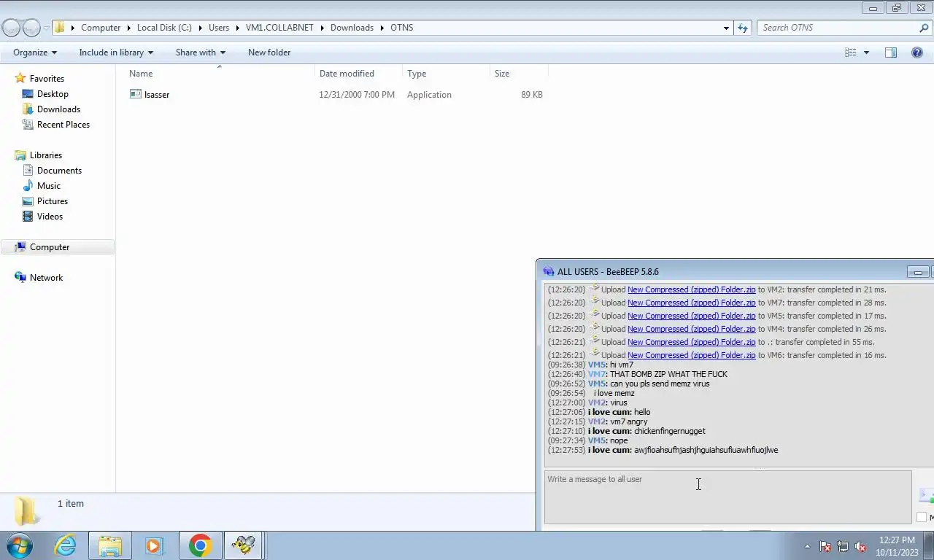Open the Action Center flag icon
This screenshot has width=934, height=560.
coord(825,546)
